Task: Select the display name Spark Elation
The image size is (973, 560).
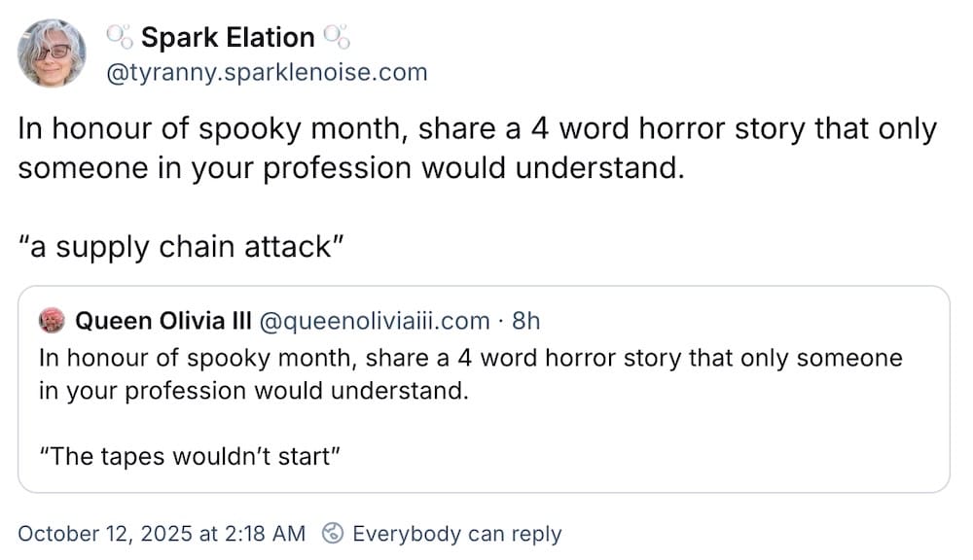Action: point(227,36)
